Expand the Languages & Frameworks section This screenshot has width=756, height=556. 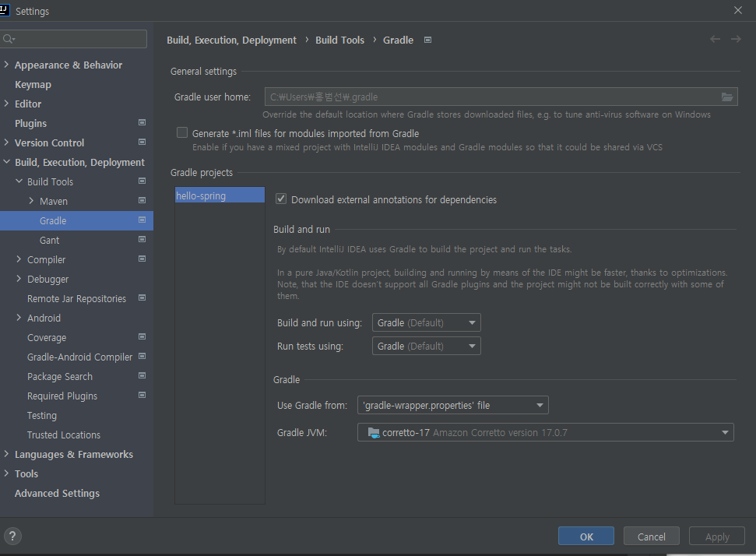[x=6, y=454]
